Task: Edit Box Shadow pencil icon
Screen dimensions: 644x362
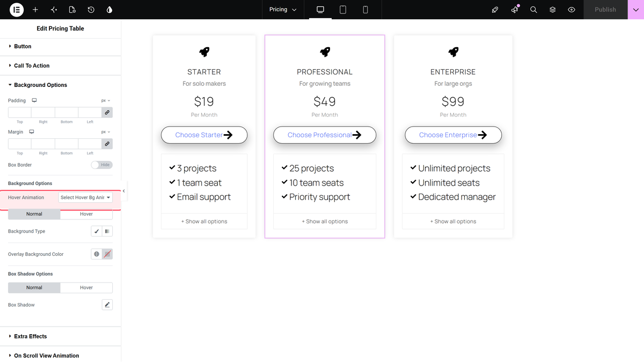Action: click(107, 305)
